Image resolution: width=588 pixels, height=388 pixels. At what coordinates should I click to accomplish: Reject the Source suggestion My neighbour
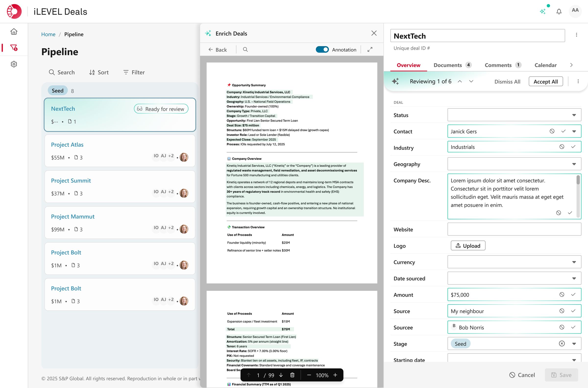coord(562,311)
